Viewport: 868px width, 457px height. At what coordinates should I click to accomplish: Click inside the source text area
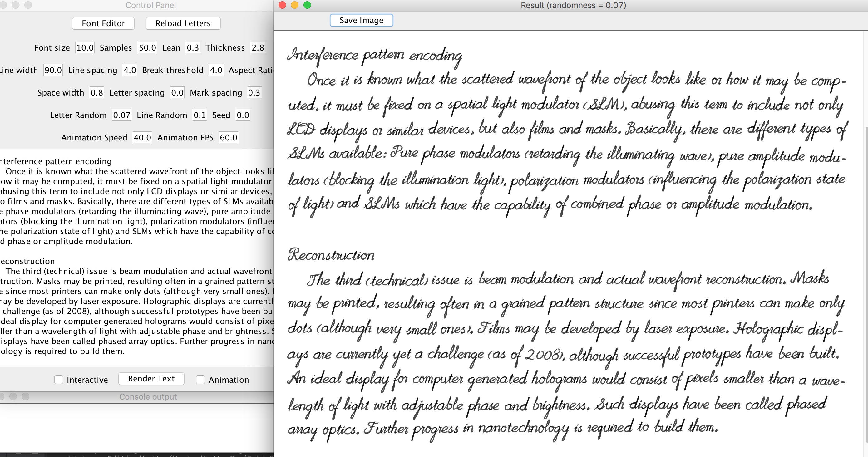(135, 256)
